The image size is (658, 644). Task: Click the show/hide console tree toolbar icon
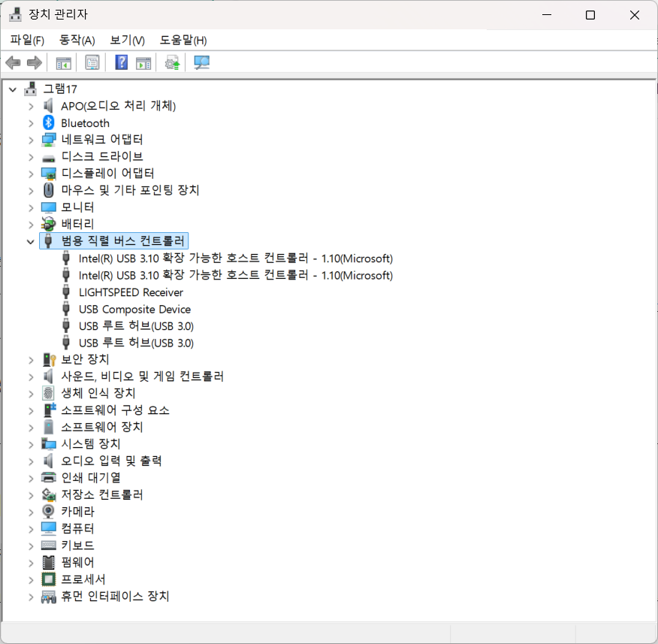click(x=63, y=63)
